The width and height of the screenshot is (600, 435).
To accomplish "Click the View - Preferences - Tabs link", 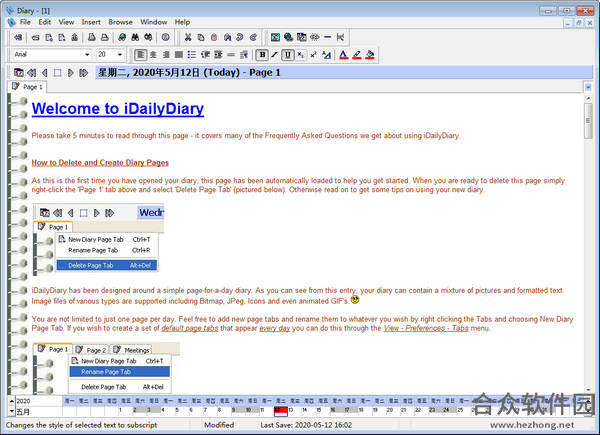I will tap(426, 328).
